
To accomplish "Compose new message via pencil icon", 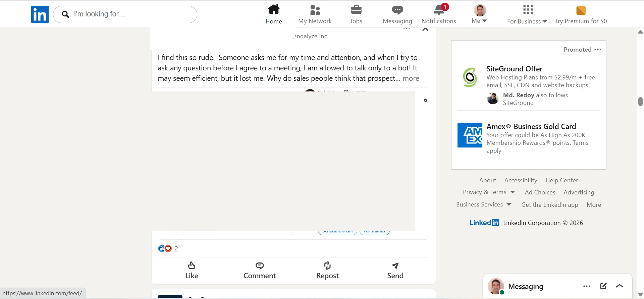I will 603,286.
